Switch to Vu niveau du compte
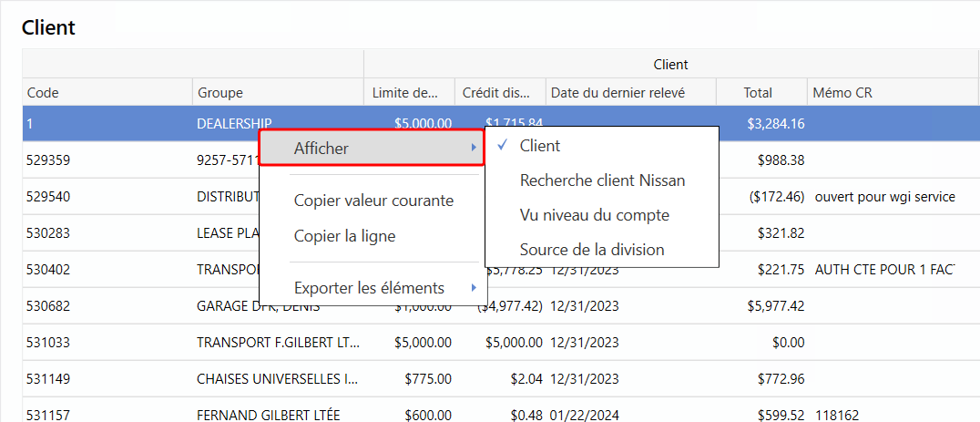The height and width of the screenshot is (422, 980). pyautogui.click(x=594, y=215)
